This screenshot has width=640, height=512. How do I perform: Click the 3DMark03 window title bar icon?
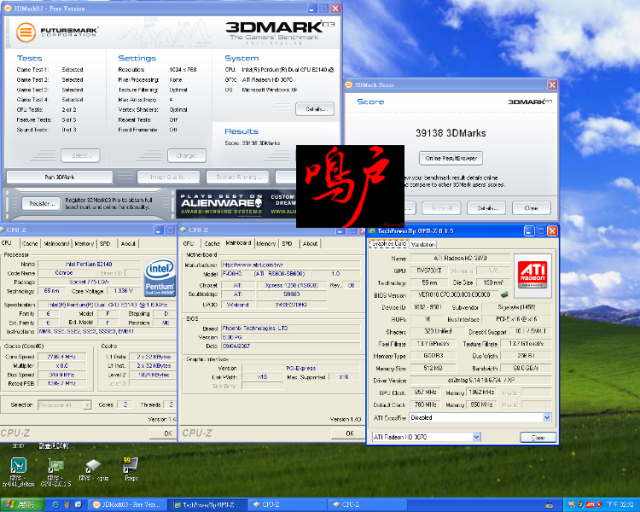click(7, 8)
